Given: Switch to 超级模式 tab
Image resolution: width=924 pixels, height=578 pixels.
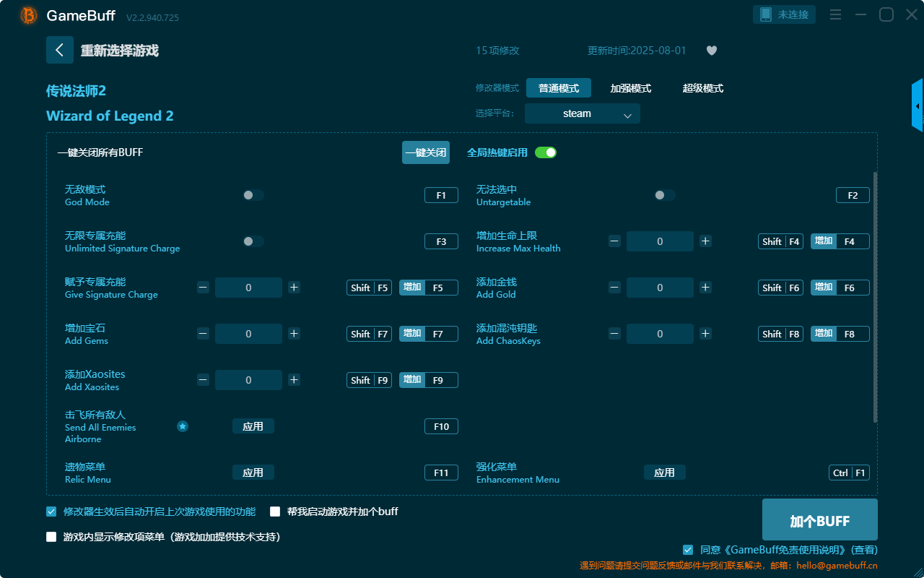Looking at the screenshot, I should pyautogui.click(x=703, y=88).
